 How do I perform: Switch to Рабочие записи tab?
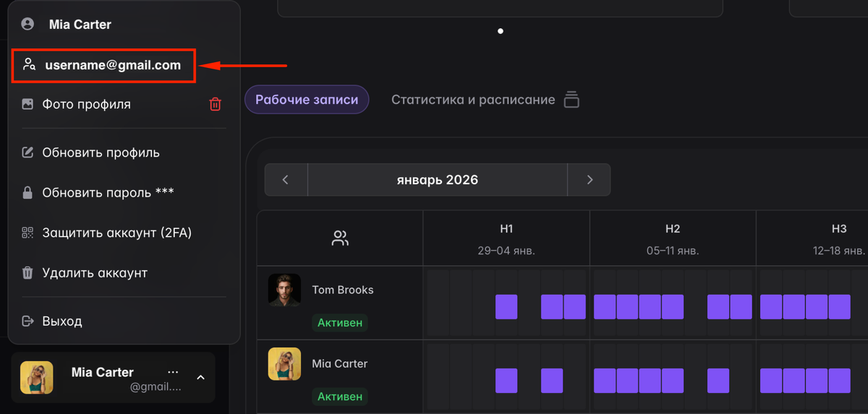307,100
